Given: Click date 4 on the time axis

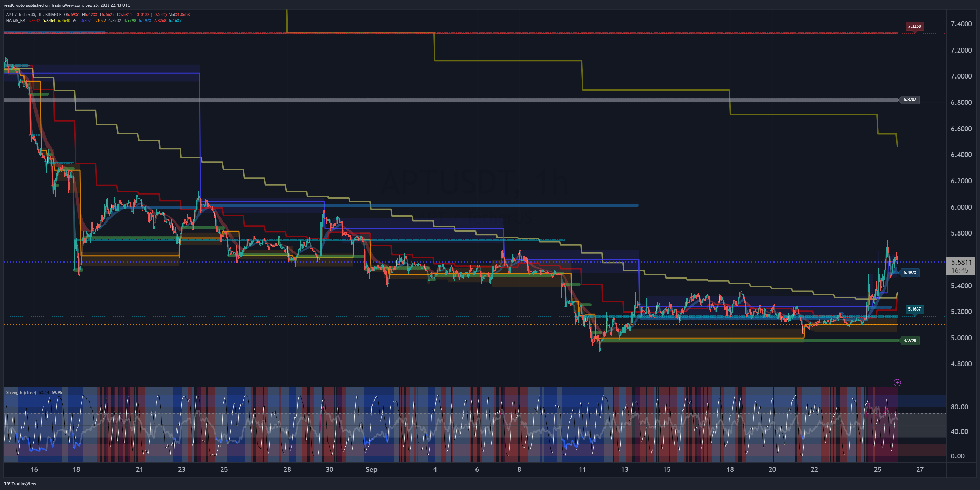Looking at the screenshot, I should point(435,469).
